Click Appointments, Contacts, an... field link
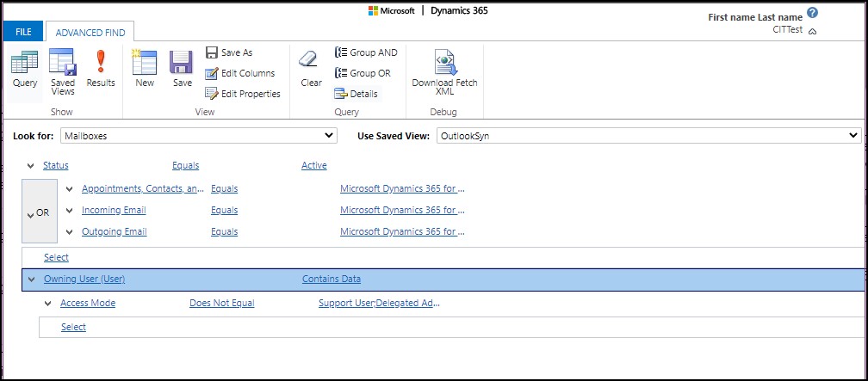 143,188
